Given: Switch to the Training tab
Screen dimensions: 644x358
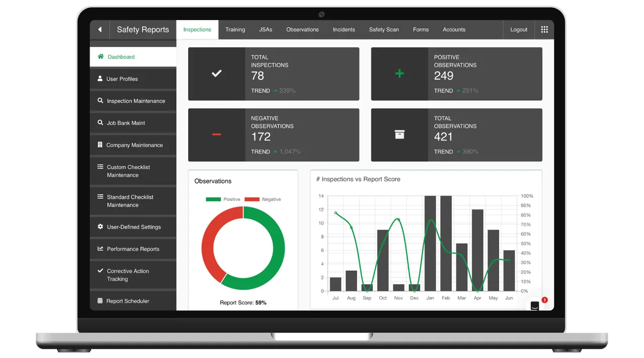Looking at the screenshot, I should [235, 30].
